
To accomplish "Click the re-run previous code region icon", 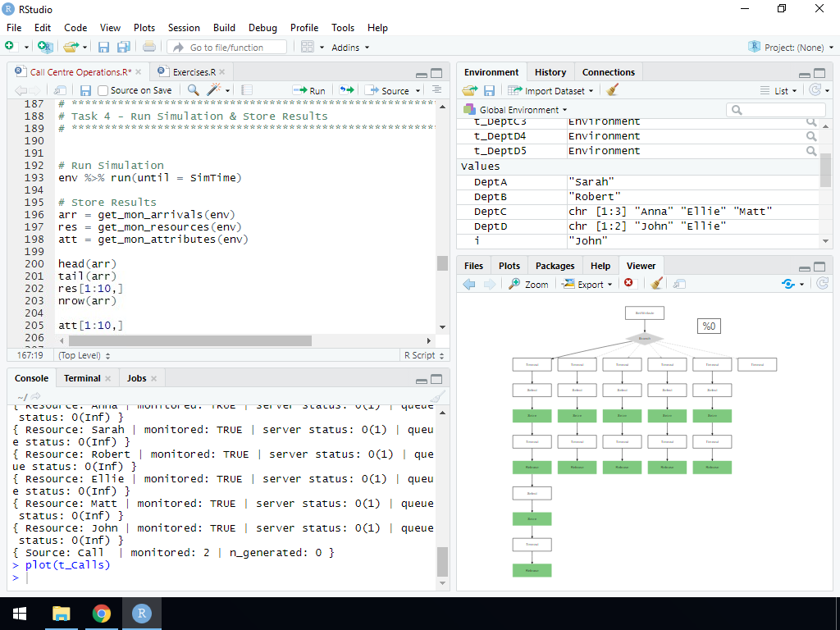I will pyautogui.click(x=347, y=90).
